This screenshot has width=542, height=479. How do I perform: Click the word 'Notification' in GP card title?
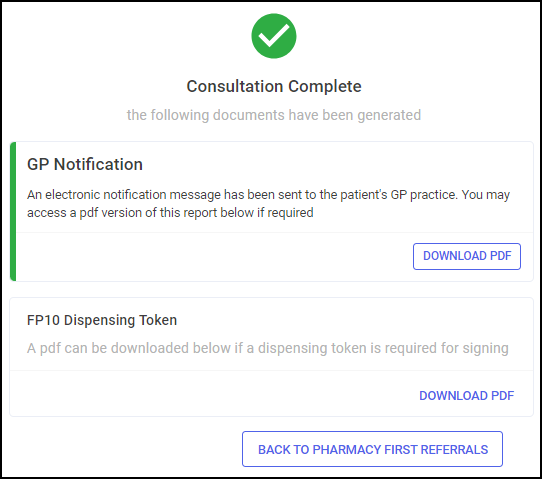tap(98, 164)
